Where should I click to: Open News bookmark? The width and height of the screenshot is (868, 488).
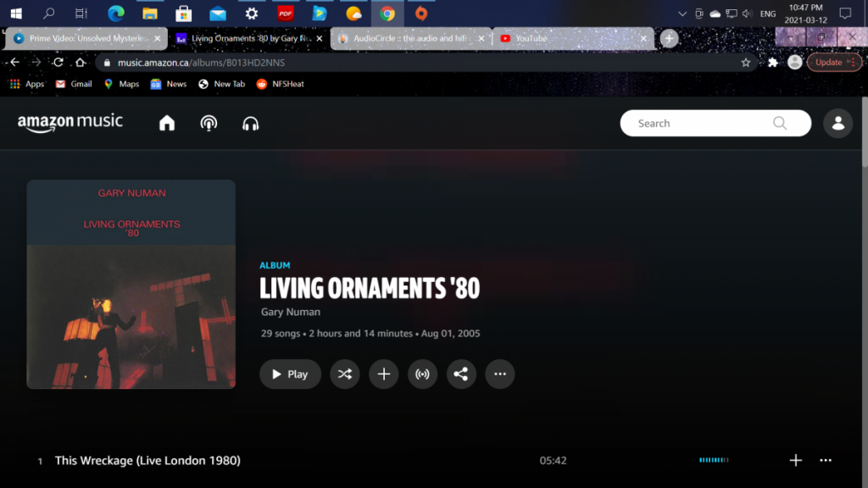(x=169, y=84)
